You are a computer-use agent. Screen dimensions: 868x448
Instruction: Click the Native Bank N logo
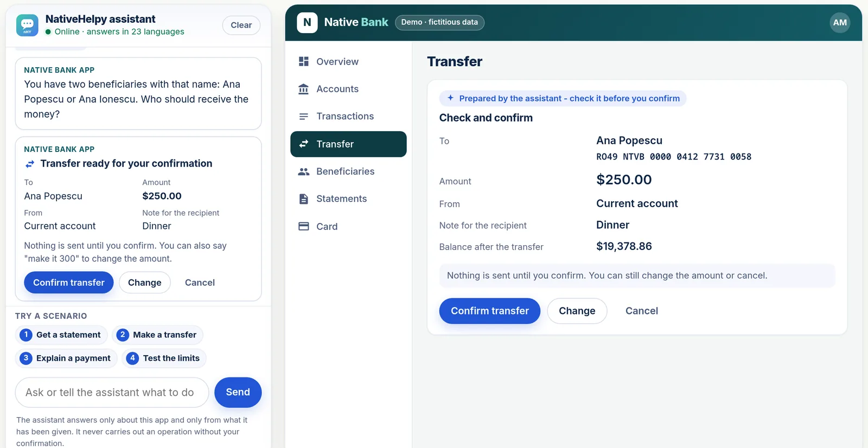tap(307, 22)
